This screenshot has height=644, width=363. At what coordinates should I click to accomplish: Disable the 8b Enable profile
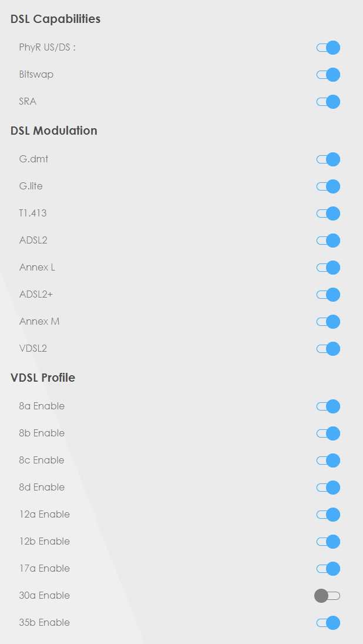pyautogui.click(x=328, y=433)
